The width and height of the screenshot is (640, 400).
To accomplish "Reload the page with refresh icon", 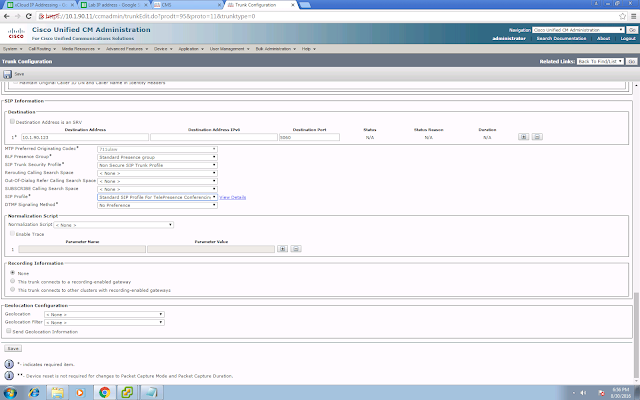I will point(29,16).
